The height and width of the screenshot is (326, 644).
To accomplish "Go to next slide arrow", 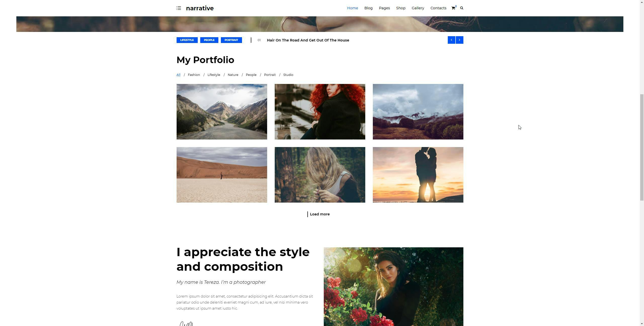I will pyautogui.click(x=459, y=40).
